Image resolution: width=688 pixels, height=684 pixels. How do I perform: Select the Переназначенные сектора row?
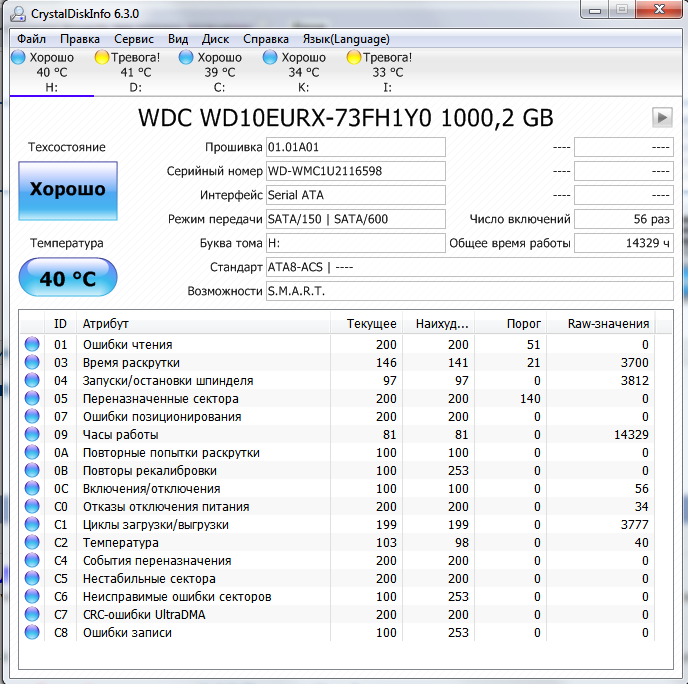tap(160, 399)
